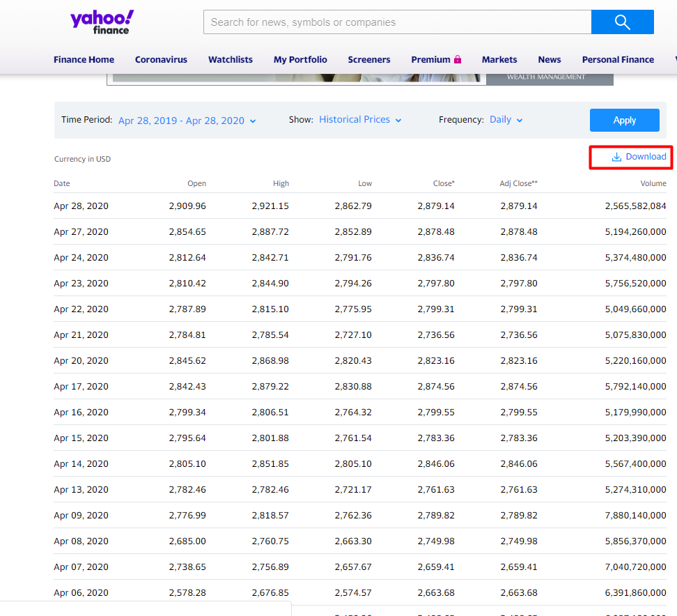Screen dimensions: 677x616
Task: Click the Currency in USD label
Action: (x=82, y=159)
